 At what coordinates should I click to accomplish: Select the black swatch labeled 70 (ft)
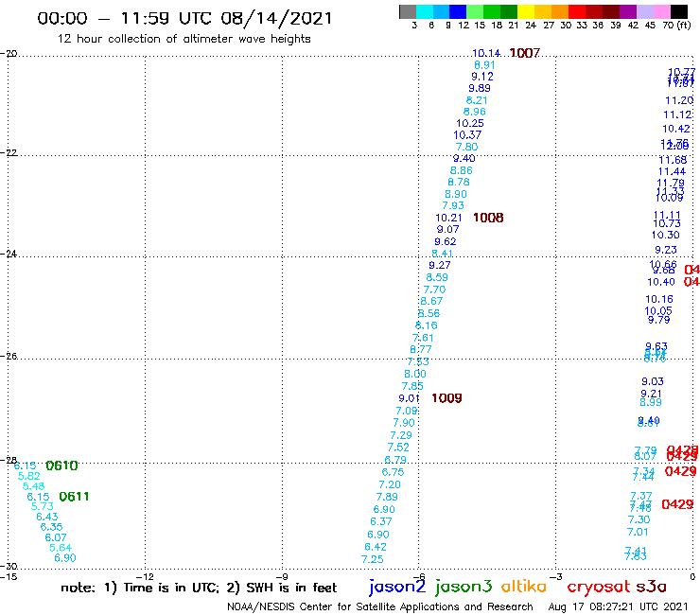[x=678, y=11]
